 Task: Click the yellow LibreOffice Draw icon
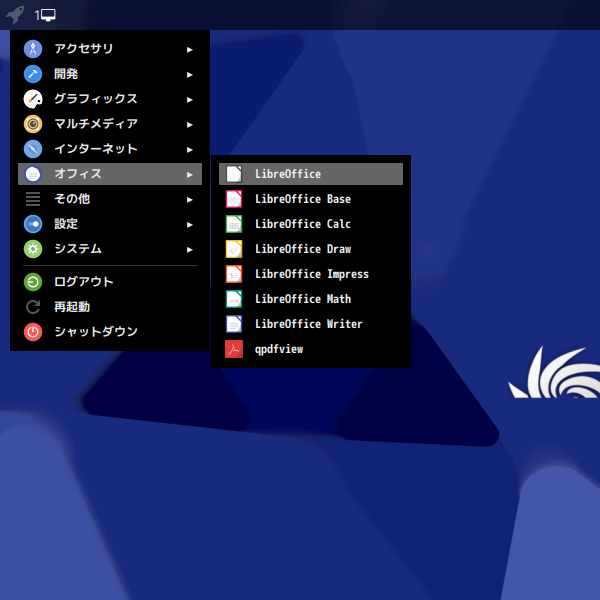(x=234, y=249)
